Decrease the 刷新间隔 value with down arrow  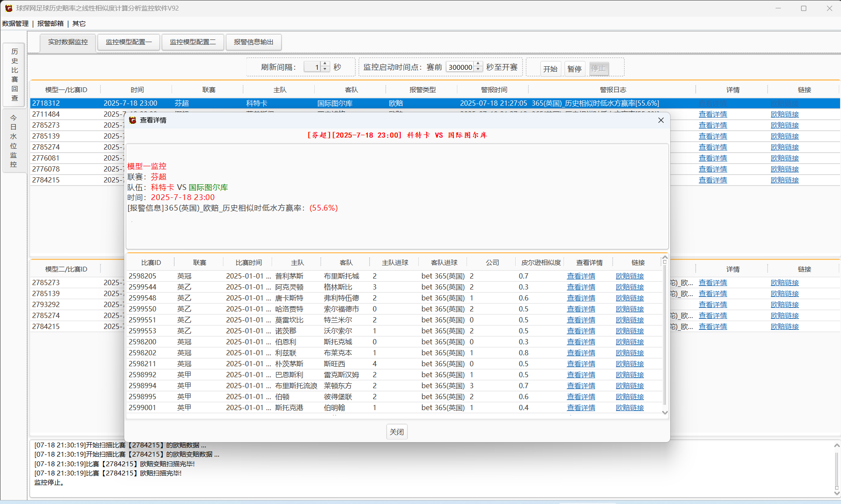coord(325,69)
